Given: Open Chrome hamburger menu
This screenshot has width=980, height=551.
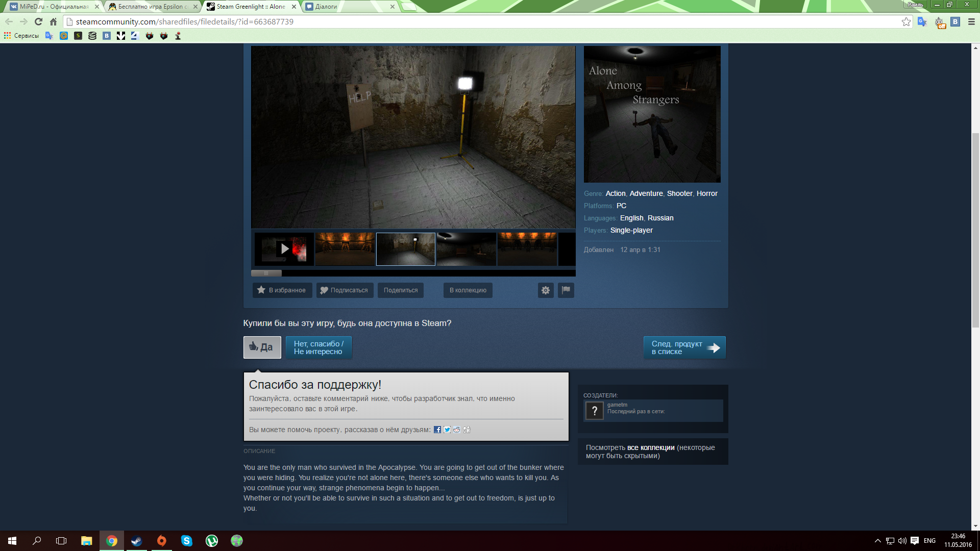Looking at the screenshot, I should pyautogui.click(x=971, y=22).
